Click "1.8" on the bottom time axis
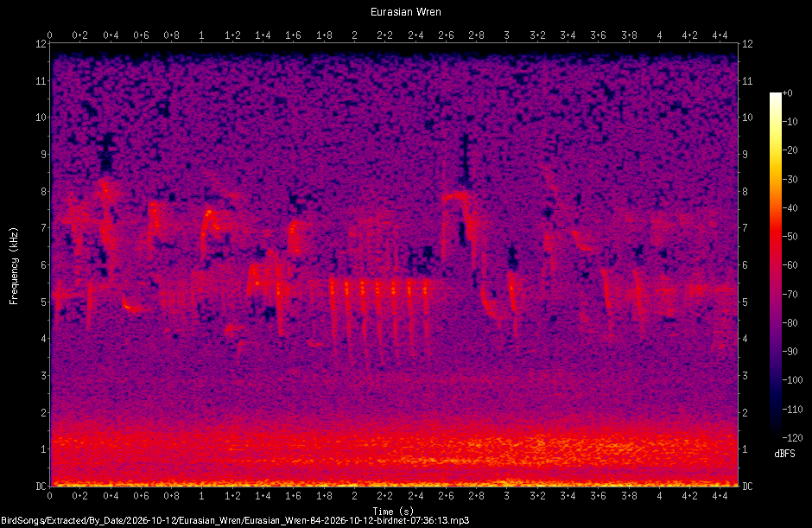Image resolution: width=812 pixels, height=528 pixels. tap(324, 496)
